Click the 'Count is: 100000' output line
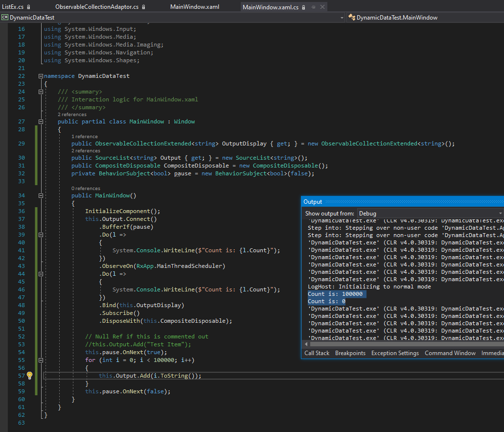Viewport: 504px width, 432px height. [x=335, y=294]
